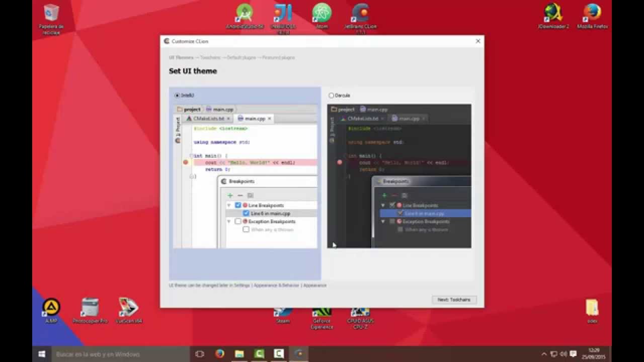Open the network status tray icon
This screenshot has width=644, height=362.
(x=553, y=354)
